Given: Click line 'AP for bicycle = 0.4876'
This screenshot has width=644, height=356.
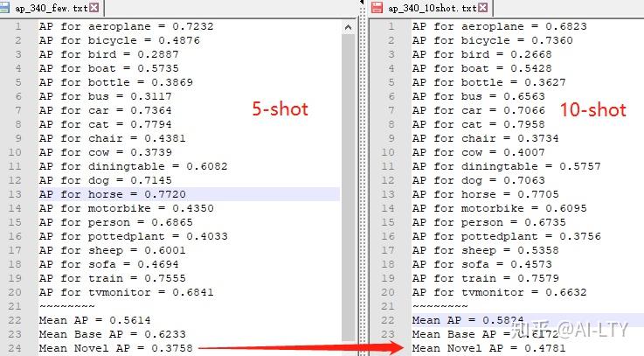Looking at the screenshot, I should (120, 40).
